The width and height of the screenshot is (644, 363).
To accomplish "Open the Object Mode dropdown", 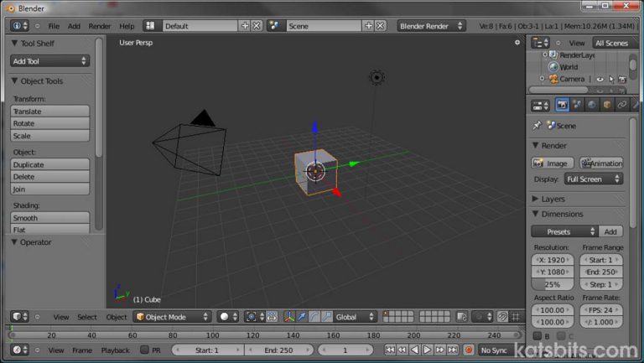I will click(172, 317).
